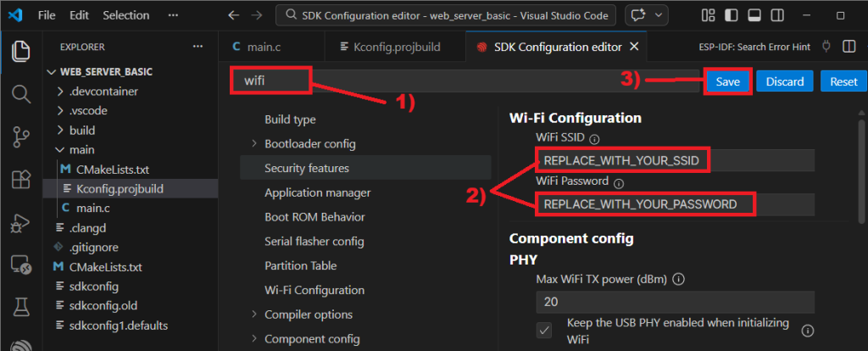Image resolution: width=868 pixels, height=351 pixels.
Task: Open the Search view in activity bar
Action: [x=20, y=93]
